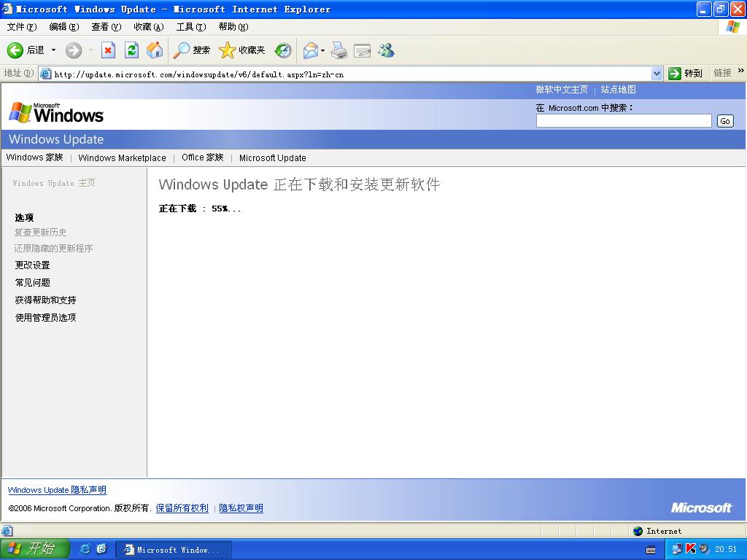Click the 20:51 system clock
The height and width of the screenshot is (560, 747).
tap(726, 550)
